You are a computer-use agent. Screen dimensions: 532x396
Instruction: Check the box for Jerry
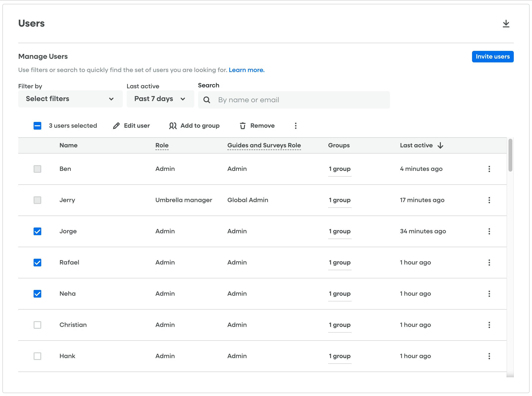point(37,200)
